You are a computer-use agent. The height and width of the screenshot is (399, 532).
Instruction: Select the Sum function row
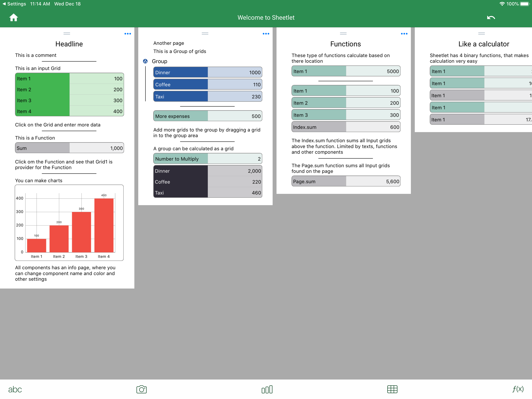[x=69, y=148]
